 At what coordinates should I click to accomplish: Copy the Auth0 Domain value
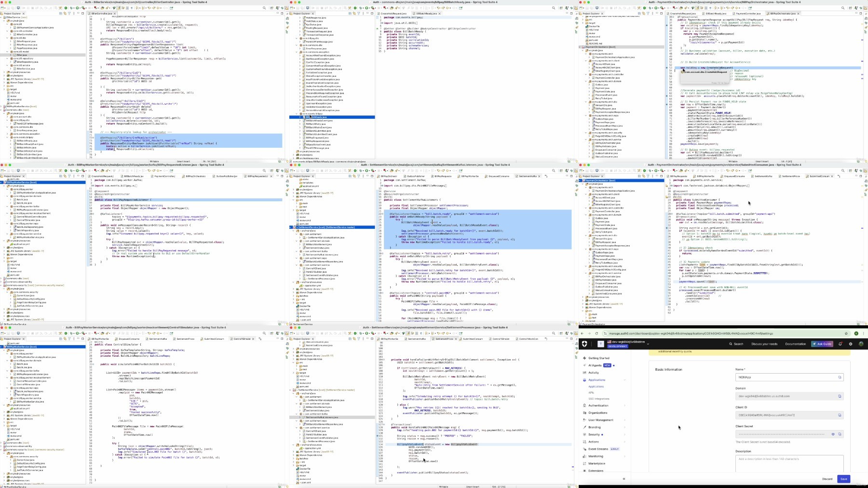tap(840, 396)
